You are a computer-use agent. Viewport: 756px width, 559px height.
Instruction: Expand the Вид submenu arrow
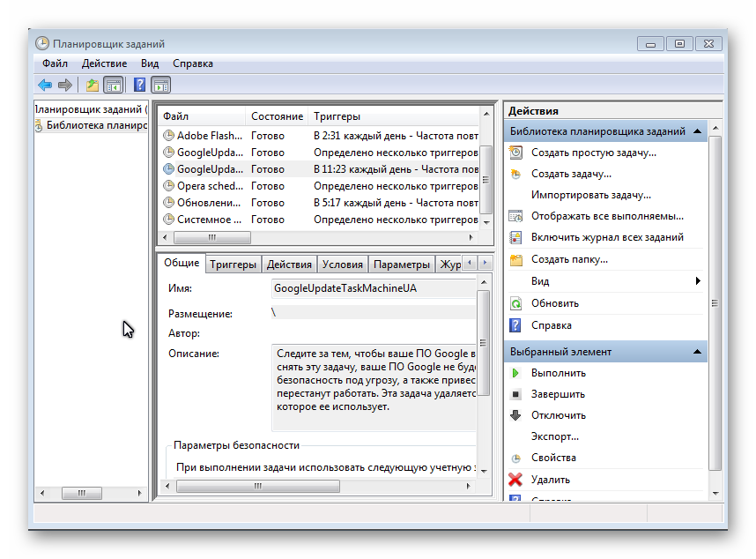click(x=698, y=281)
